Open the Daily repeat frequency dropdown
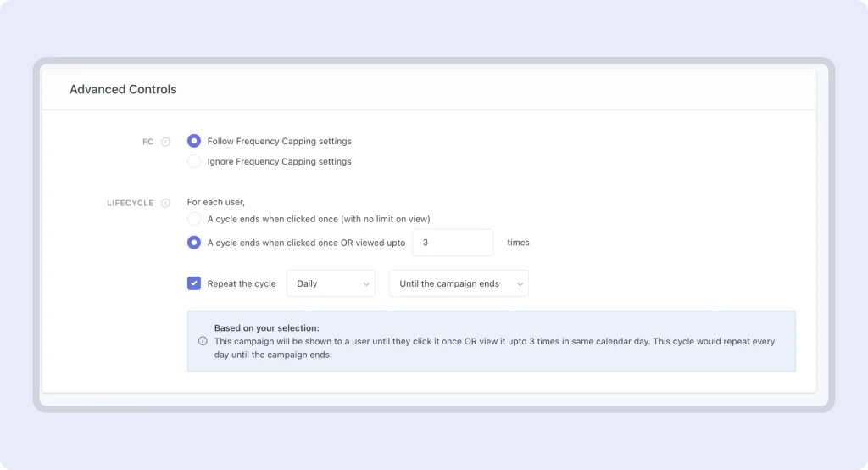This screenshot has width=868, height=470. 331,283
